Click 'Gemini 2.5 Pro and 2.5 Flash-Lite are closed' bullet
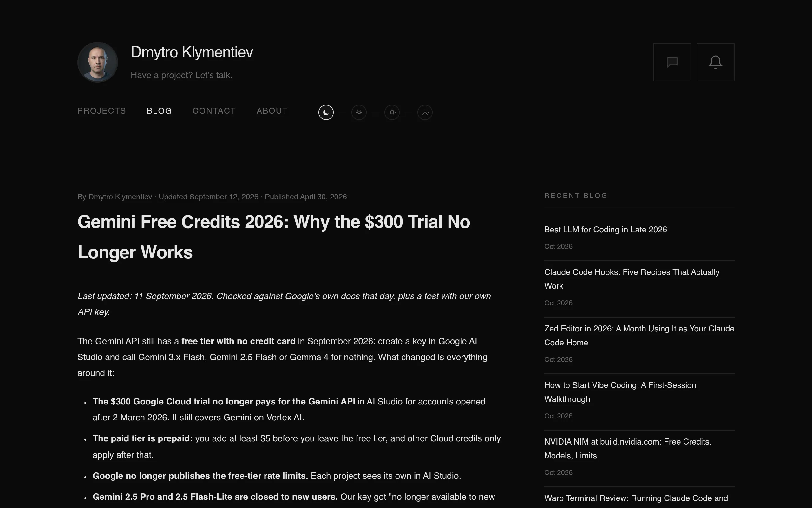The height and width of the screenshot is (508, 812). 215,497
